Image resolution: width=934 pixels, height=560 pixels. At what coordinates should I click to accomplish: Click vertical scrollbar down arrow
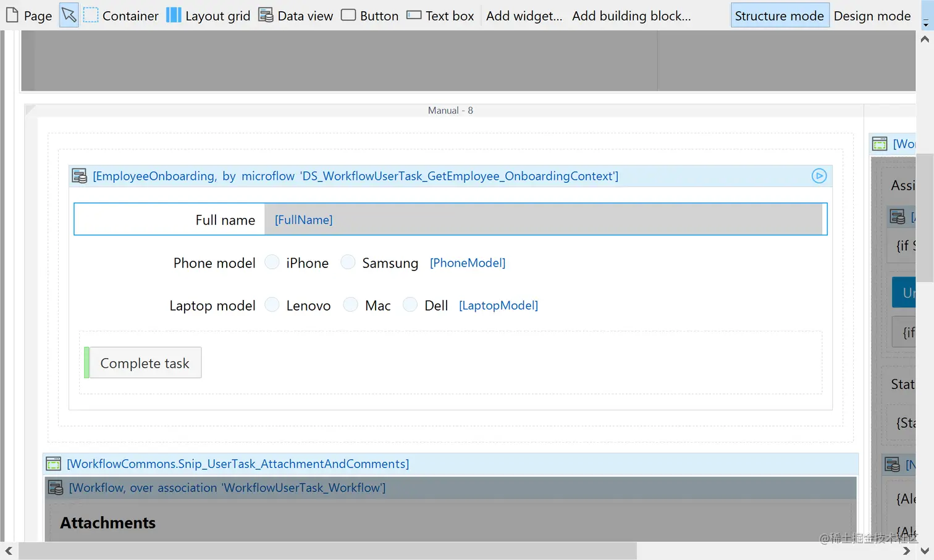[x=925, y=551]
